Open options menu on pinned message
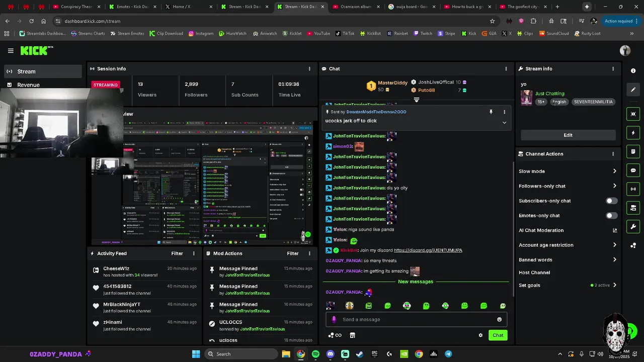 pyautogui.click(x=504, y=112)
